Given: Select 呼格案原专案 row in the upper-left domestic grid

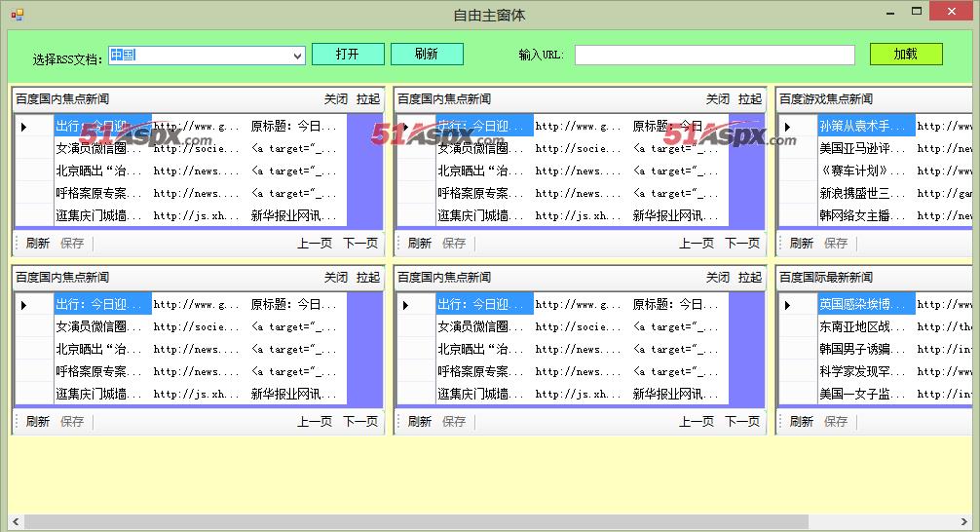Looking at the screenshot, I should tap(102, 193).
